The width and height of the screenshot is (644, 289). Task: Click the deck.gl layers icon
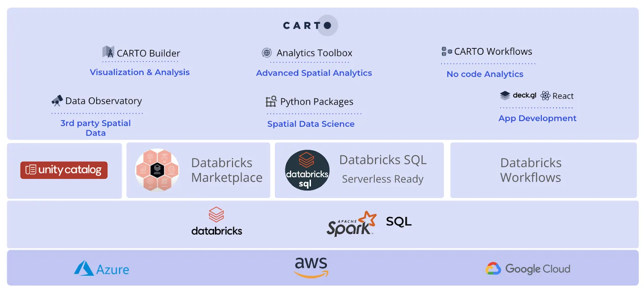click(x=505, y=95)
